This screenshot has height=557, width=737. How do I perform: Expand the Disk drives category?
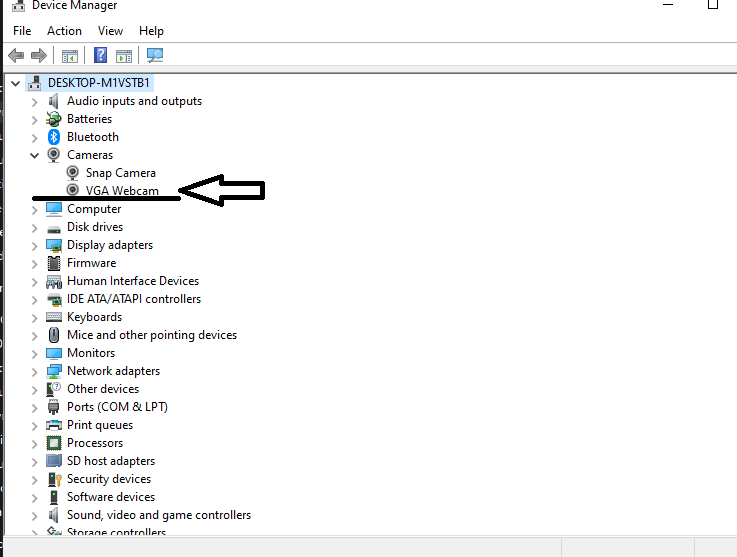(34, 228)
